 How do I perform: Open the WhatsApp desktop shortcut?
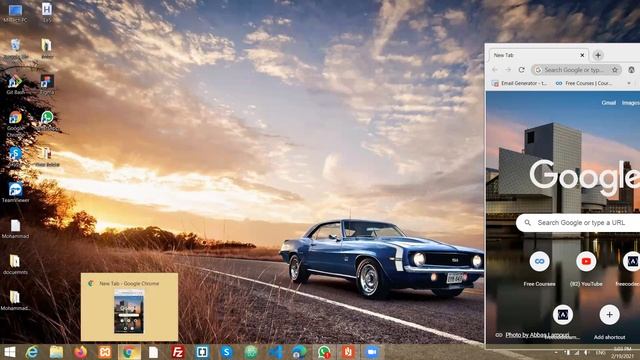click(47, 121)
